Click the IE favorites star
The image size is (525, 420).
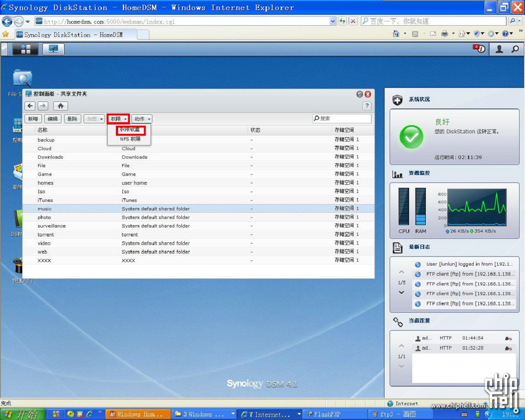pyautogui.click(x=5, y=34)
